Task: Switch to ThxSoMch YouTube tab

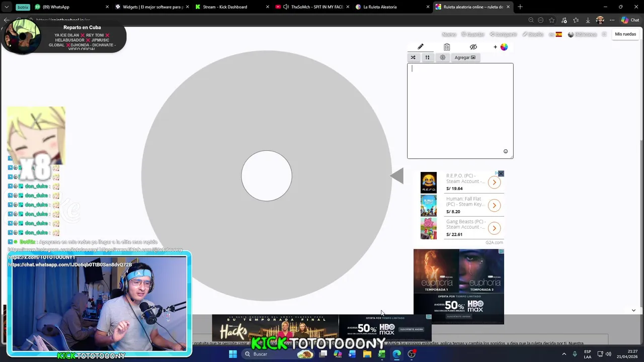Action: click(x=312, y=7)
